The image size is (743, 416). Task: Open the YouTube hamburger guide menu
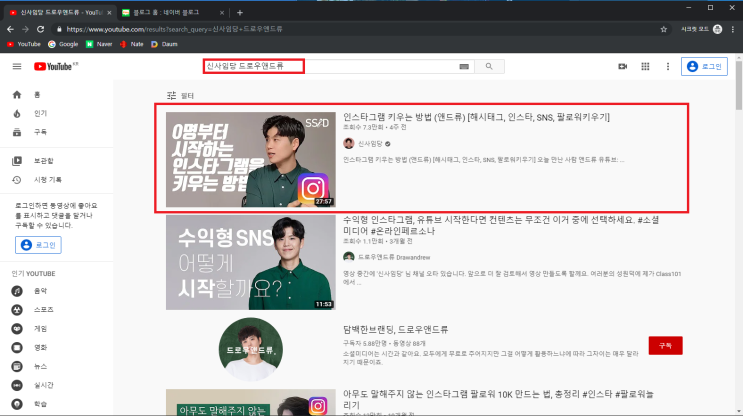pyautogui.click(x=17, y=66)
